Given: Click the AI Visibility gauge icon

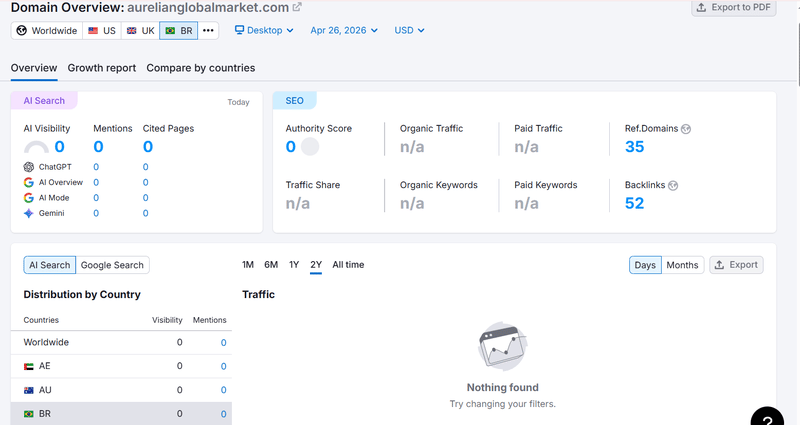Looking at the screenshot, I should (x=36, y=147).
